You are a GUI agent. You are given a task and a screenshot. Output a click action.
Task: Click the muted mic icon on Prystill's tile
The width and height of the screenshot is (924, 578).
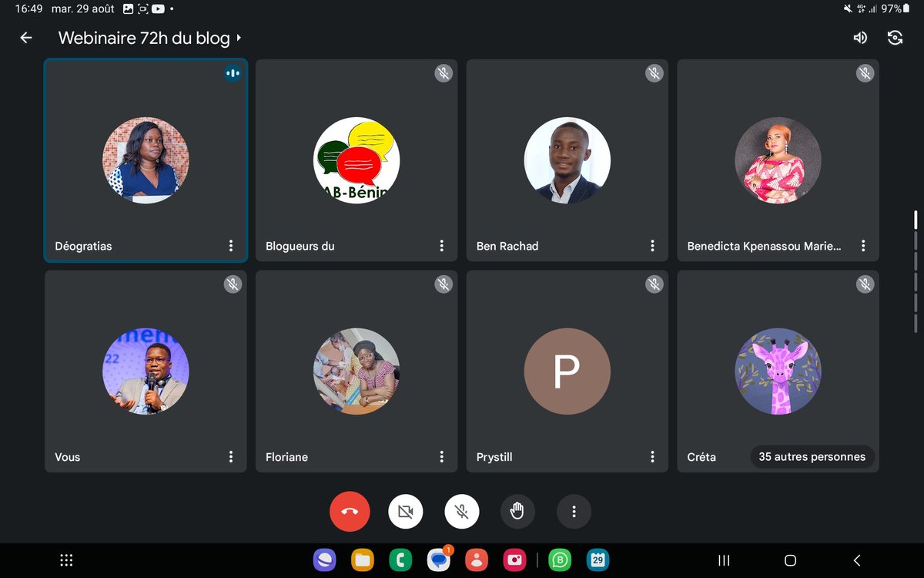coord(654,284)
